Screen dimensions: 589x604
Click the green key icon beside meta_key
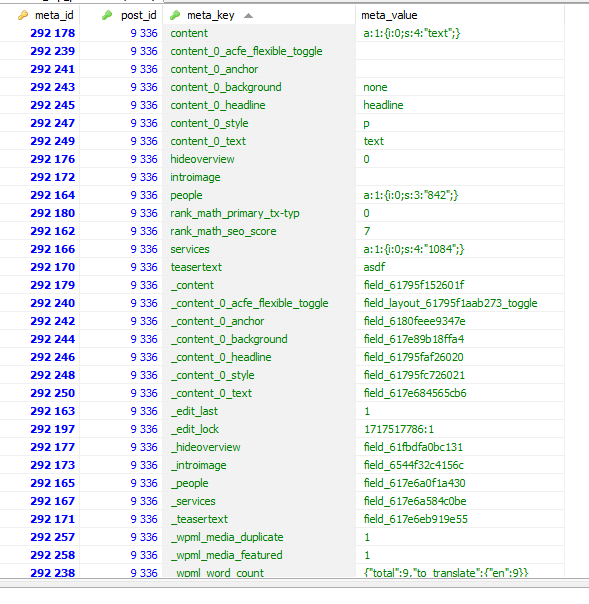point(175,15)
